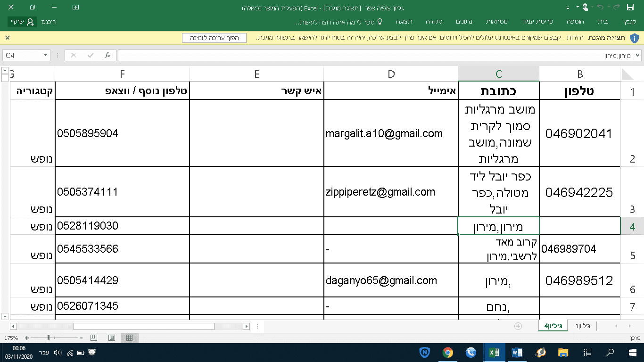
Task: Open the Windows Start menu
Action: pos(632,353)
